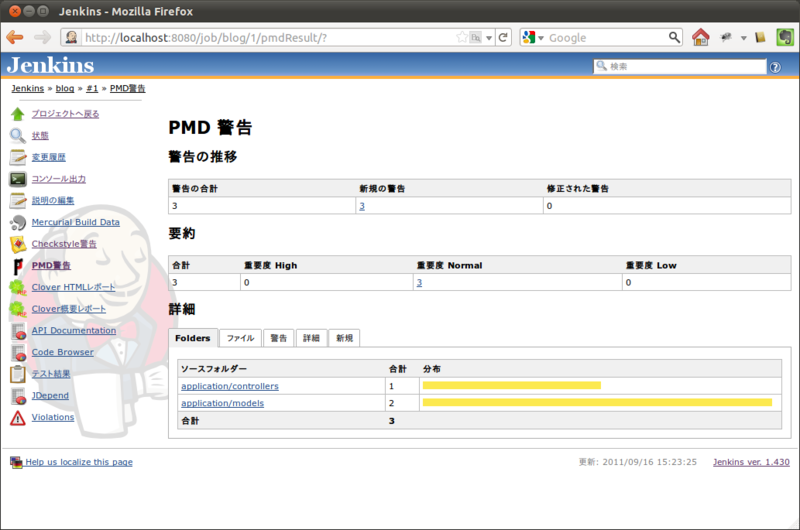
Task: Switch to the 詳細 tab
Action: pos(311,338)
